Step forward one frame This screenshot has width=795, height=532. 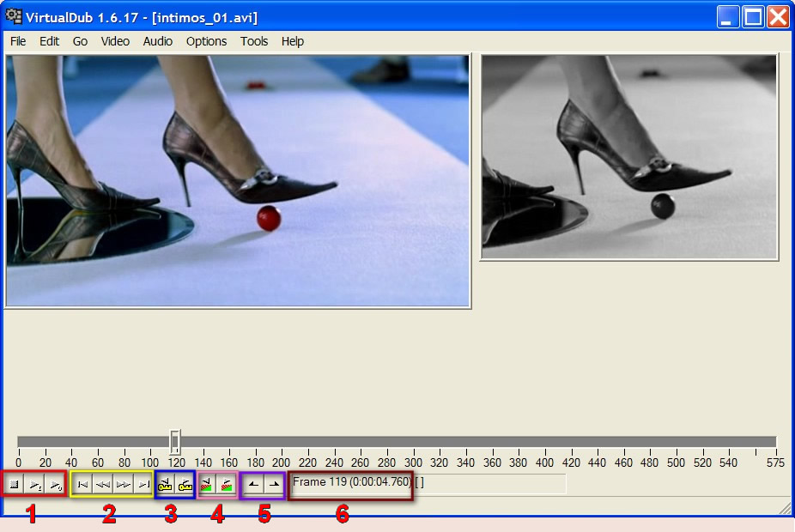(123, 484)
